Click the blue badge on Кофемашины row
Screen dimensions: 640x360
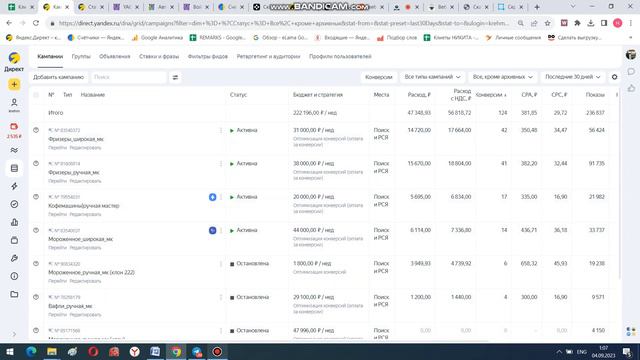click(212, 197)
